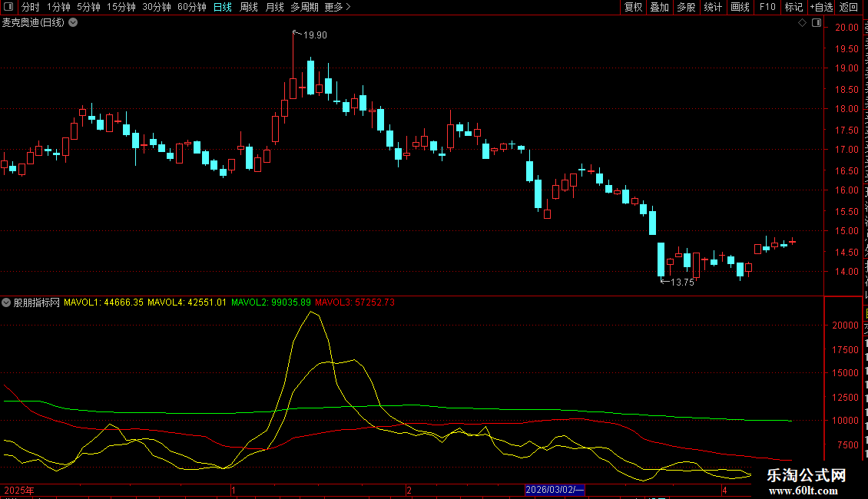Expand the 更多 periods menu
This screenshot has height=499, width=868.
coord(338,7)
